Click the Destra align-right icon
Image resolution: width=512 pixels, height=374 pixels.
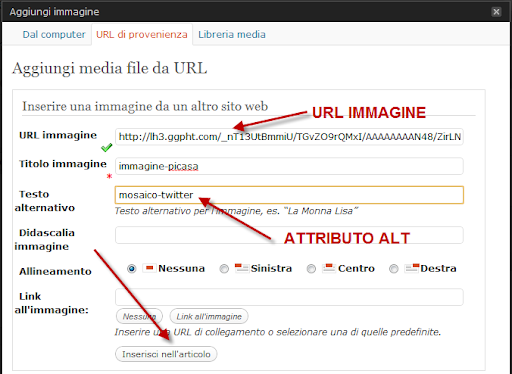coord(412,268)
